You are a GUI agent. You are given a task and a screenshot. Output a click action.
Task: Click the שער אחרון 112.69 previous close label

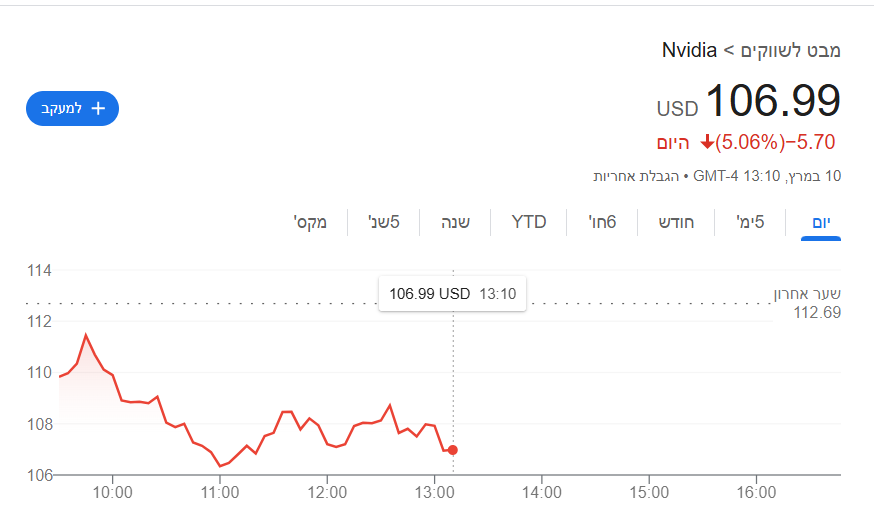tap(806, 303)
